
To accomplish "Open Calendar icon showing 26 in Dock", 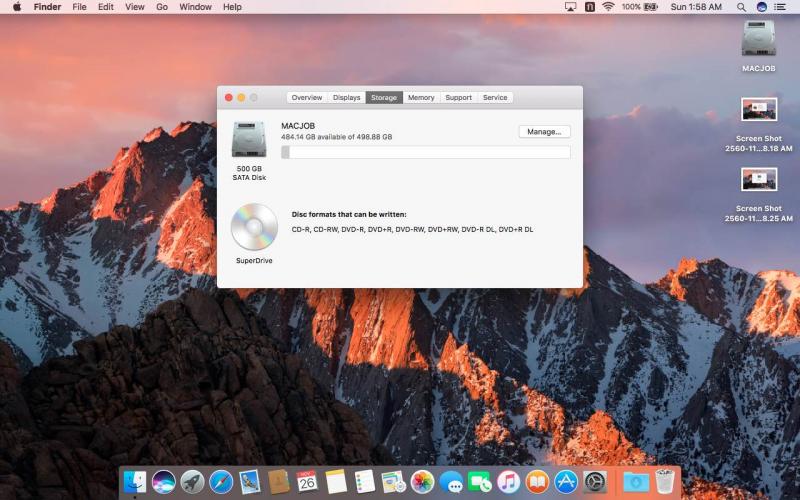I will (x=307, y=482).
